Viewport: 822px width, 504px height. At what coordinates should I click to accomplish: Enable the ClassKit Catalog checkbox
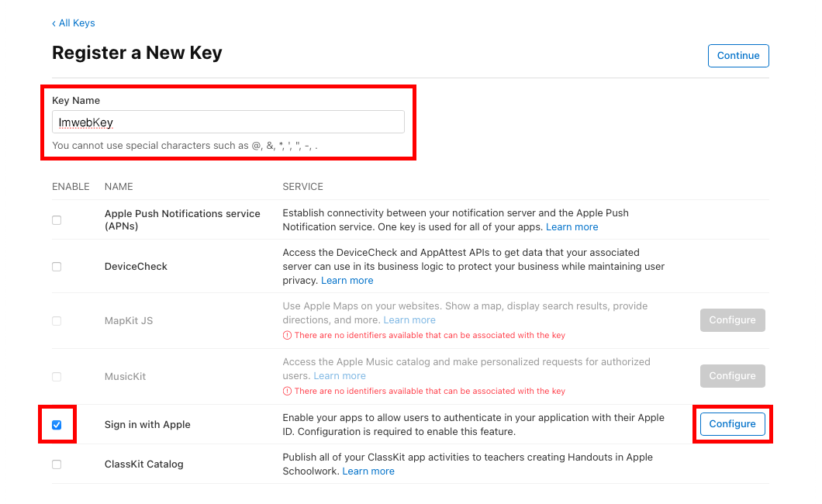click(x=57, y=464)
